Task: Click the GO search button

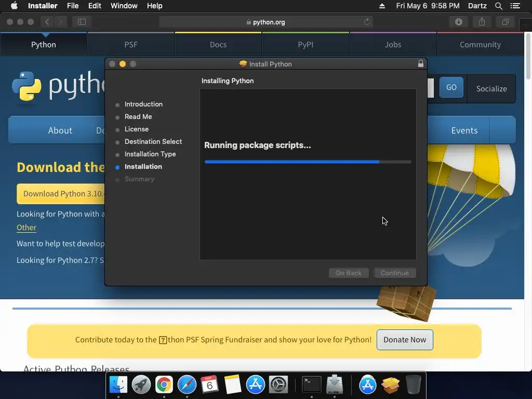Action: [x=451, y=87]
